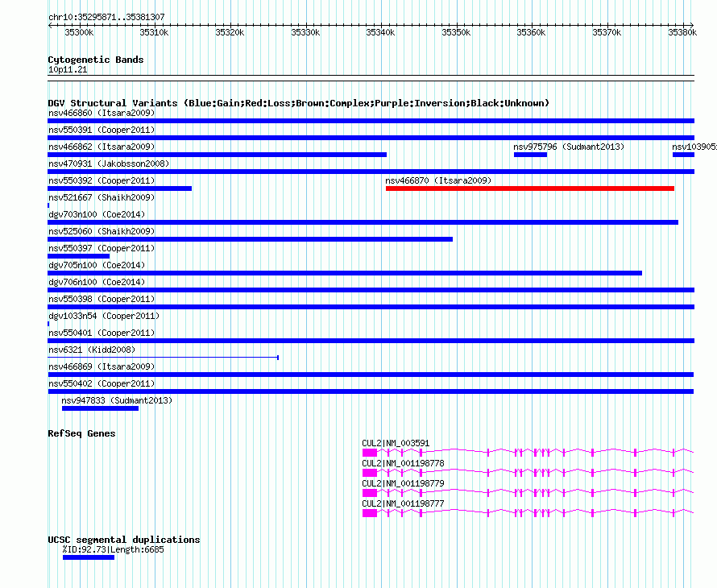Click the dgv703n100 (Coe2014) label
The width and height of the screenshot is (717, 588).
tap(97, 214)
